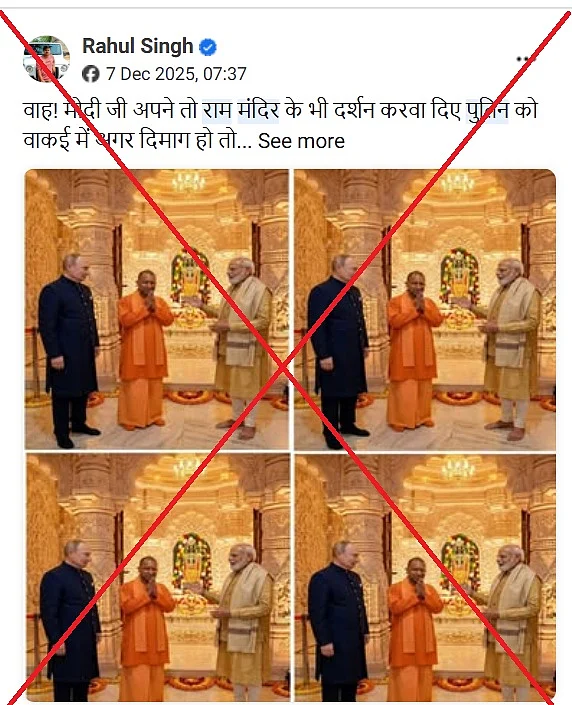Viewport: 572px width, 705px height.
Task: Click the flower-decorated idol in bottom-left photo
Action: coord(192,562)
